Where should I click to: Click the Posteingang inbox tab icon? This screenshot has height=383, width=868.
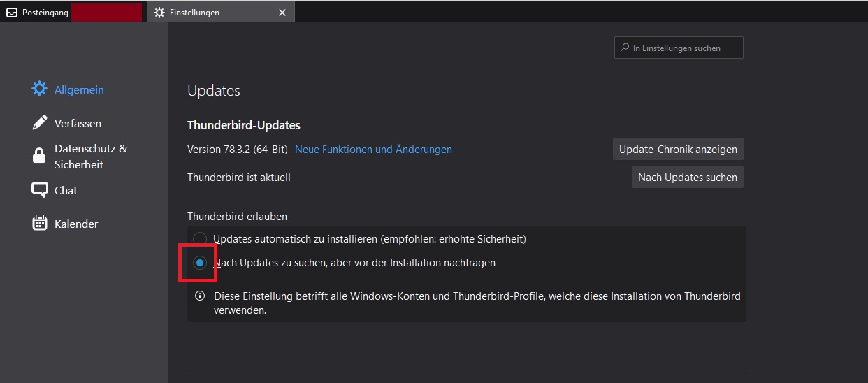(x=11, y=13)
